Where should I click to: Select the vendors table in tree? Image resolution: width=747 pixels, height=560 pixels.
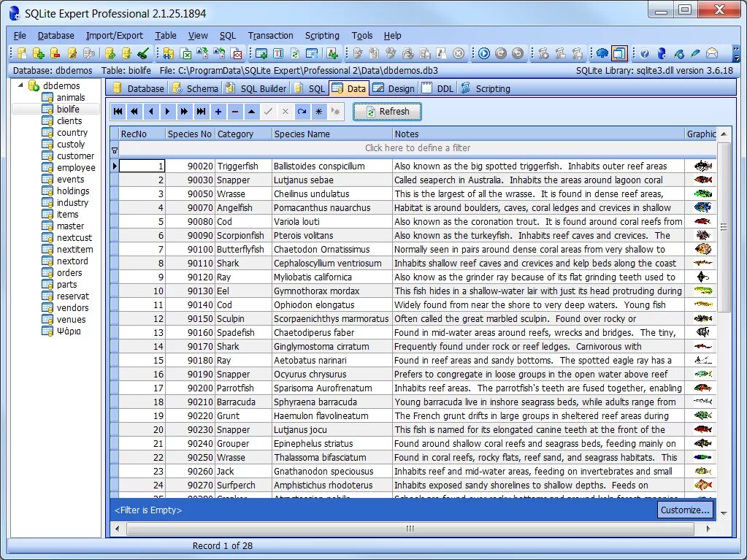pos(72,307)
